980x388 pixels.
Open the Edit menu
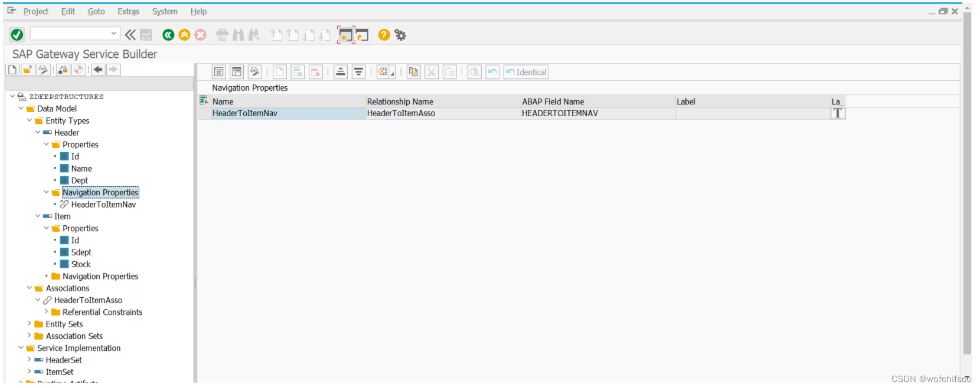(x=68, y=11)
